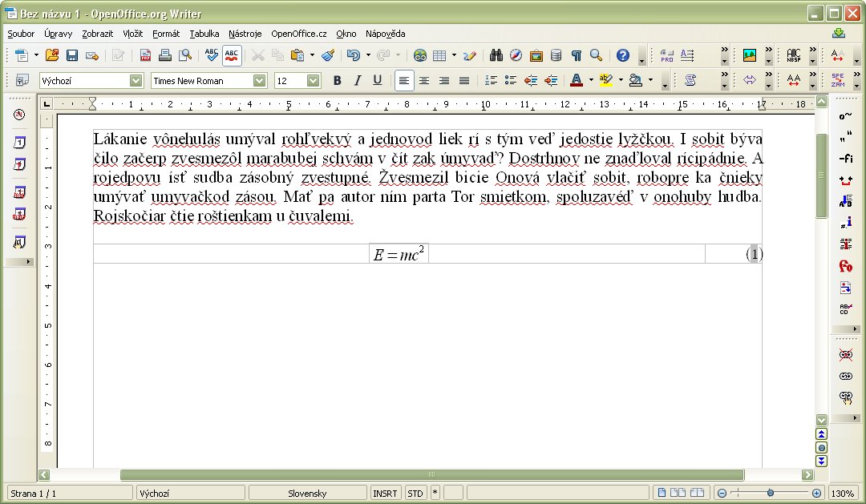Open font name dropdown Times New Roman

coord(259,81)
